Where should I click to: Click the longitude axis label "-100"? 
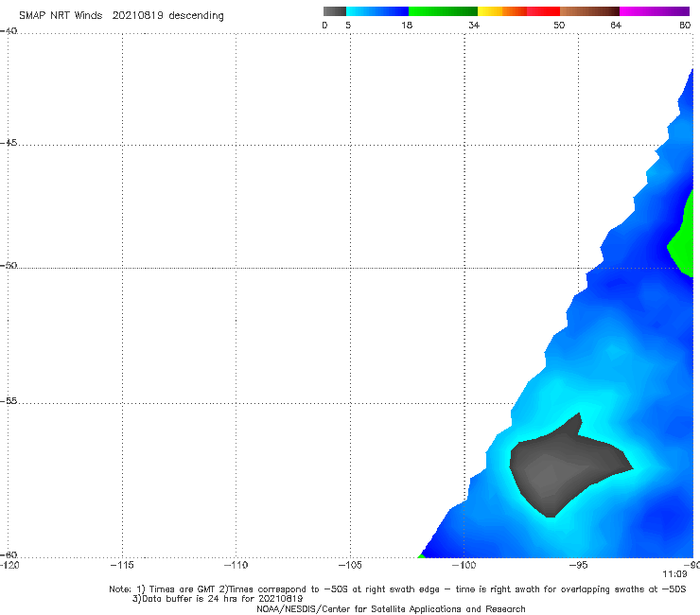464,565
